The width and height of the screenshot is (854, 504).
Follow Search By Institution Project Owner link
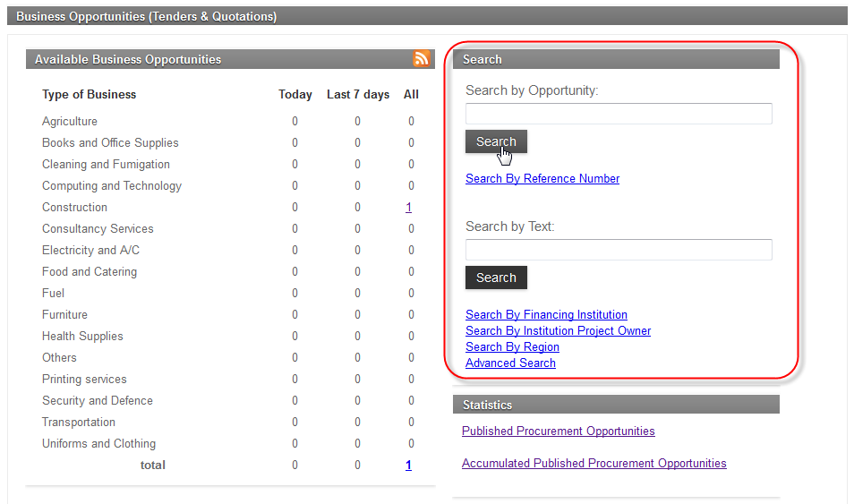coord(558,330)
